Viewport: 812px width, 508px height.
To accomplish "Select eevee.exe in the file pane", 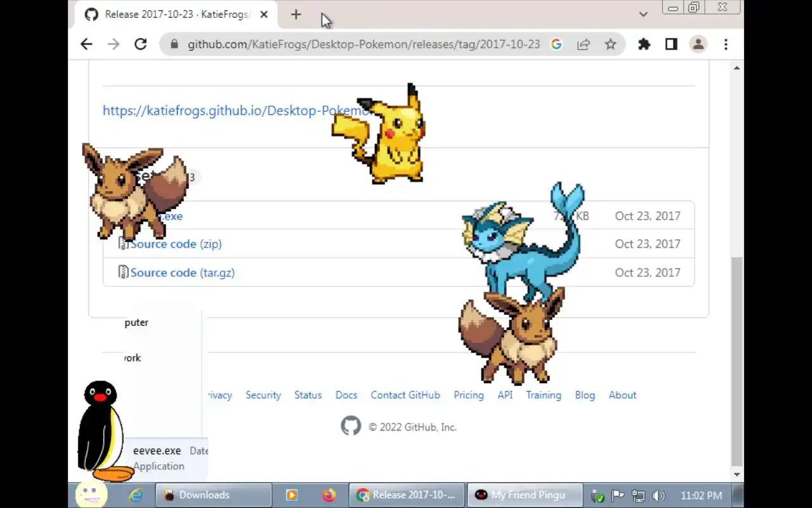I will pos(157,450).
